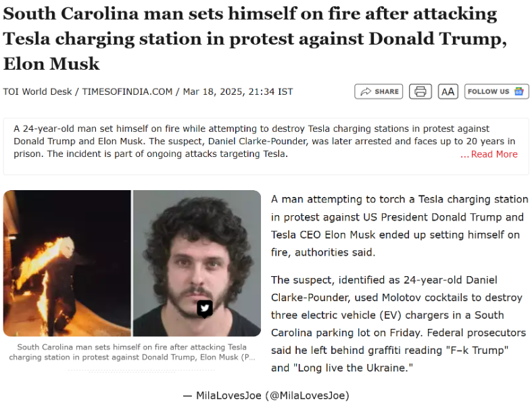Open MilaLovesJoe attribution name
Image resolution: width=532 pixels, height=406 pixels.
pos(228,395)
